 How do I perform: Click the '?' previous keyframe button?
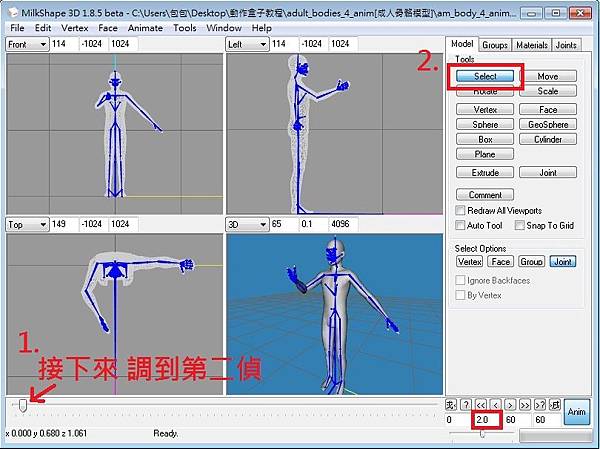[466, 405]
